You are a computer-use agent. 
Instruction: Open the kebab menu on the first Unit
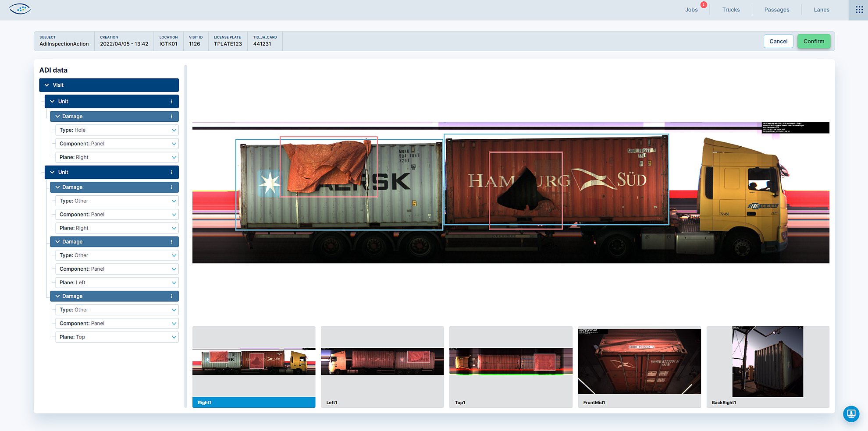pos(171,101)
